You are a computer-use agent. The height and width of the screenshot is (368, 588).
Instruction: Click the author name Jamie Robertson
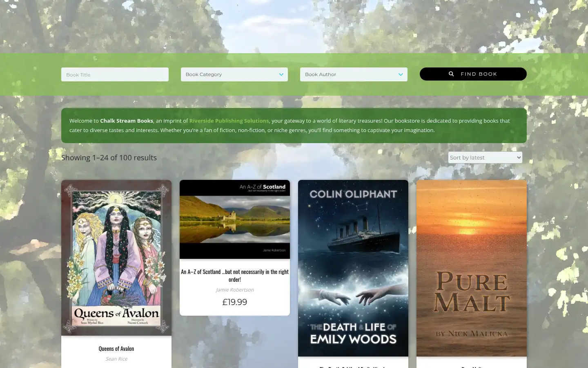point(235,290)
